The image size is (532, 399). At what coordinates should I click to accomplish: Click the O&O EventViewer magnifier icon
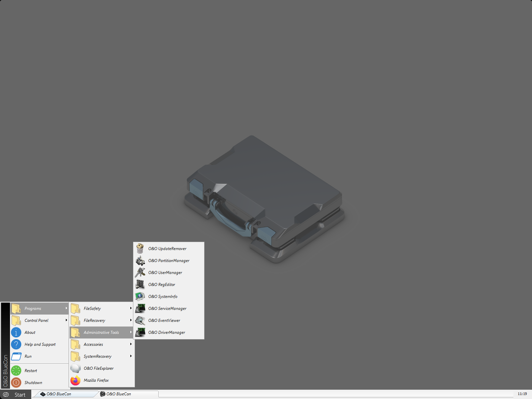(x=140, y=320)
